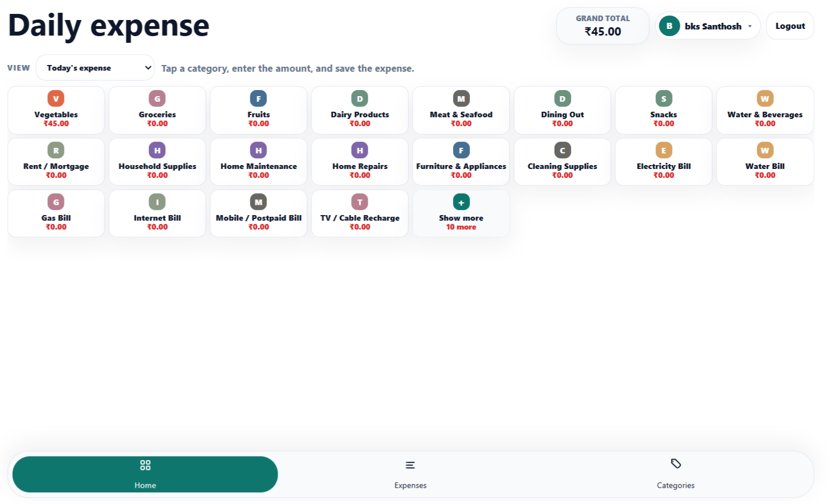Select the Electricity Bill icon
This screenshot has width=831, height=504.
pos(663,150)
